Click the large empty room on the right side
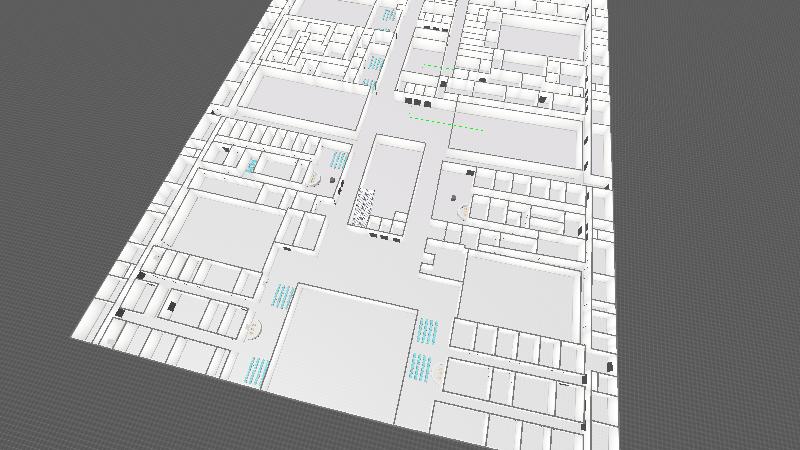Viewport: 800px width, 450px height. 521,292
